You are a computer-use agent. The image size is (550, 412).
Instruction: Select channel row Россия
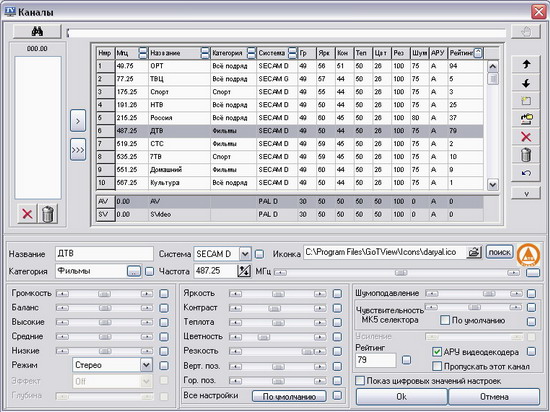tap(290, 118)
